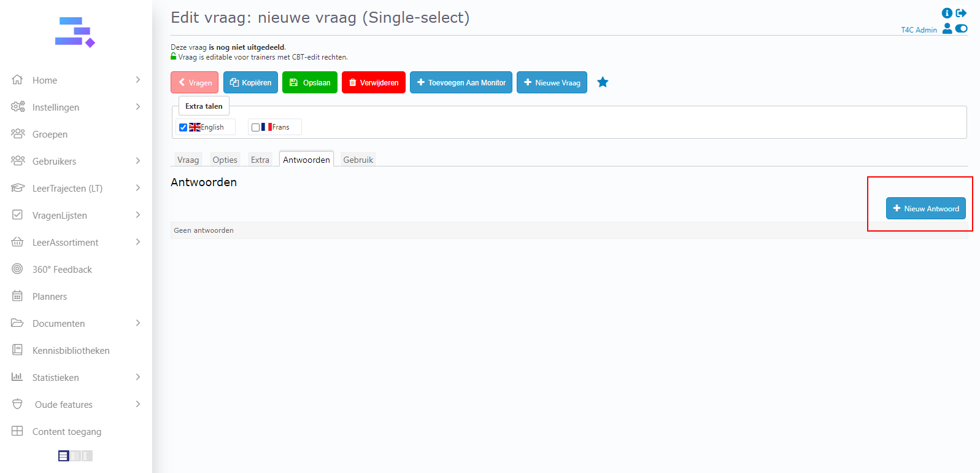Open Groepen in the sidebar
The height and width of the screenshot is (473, 980).
coord(50,135)
